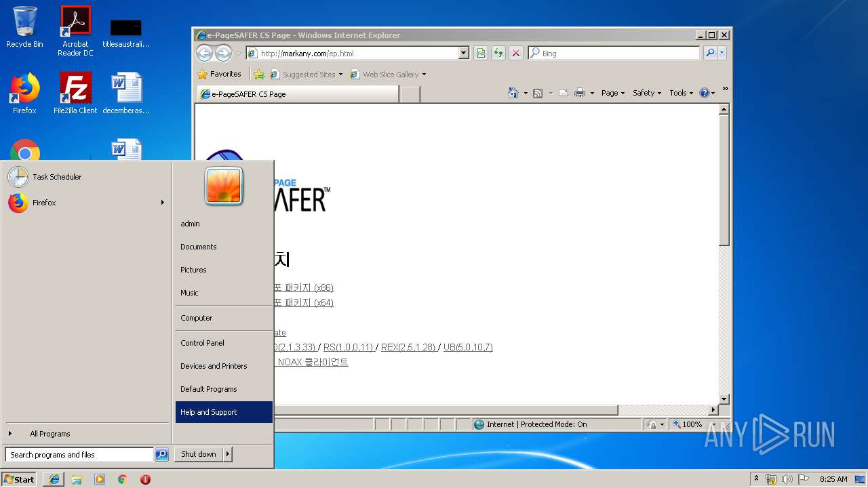This screenshot has height=488, width=868.
Task: Click the Read Mail icon
Action: click(564, 93)
